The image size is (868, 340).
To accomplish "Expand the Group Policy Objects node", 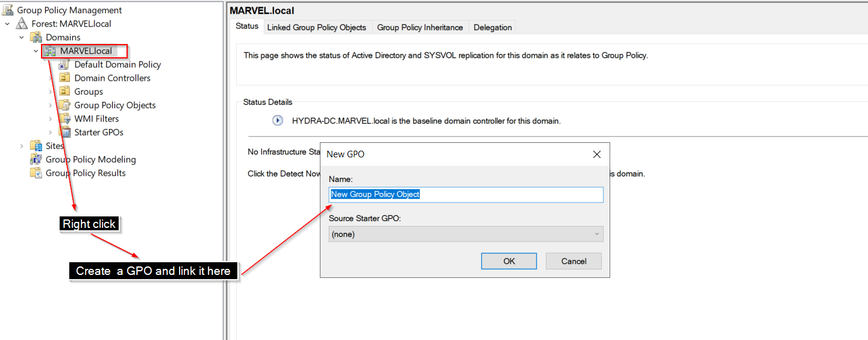I will click(x=51, y=105).
